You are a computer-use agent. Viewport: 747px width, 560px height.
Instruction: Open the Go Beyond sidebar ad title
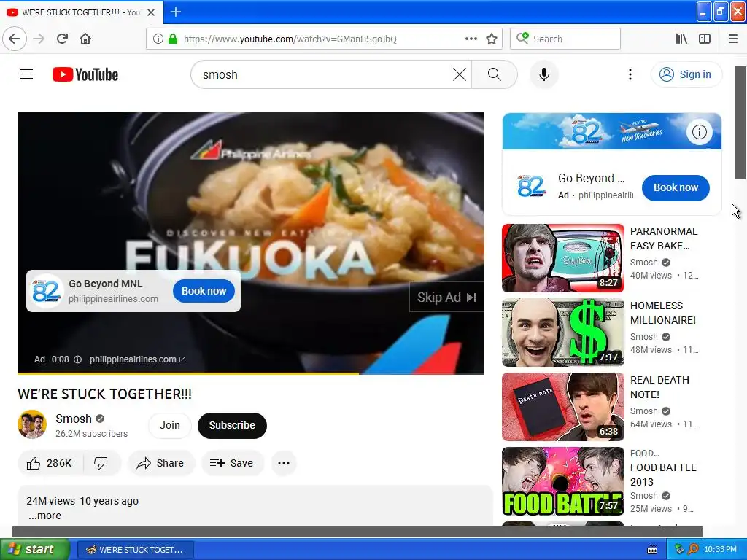coord(591,178)
